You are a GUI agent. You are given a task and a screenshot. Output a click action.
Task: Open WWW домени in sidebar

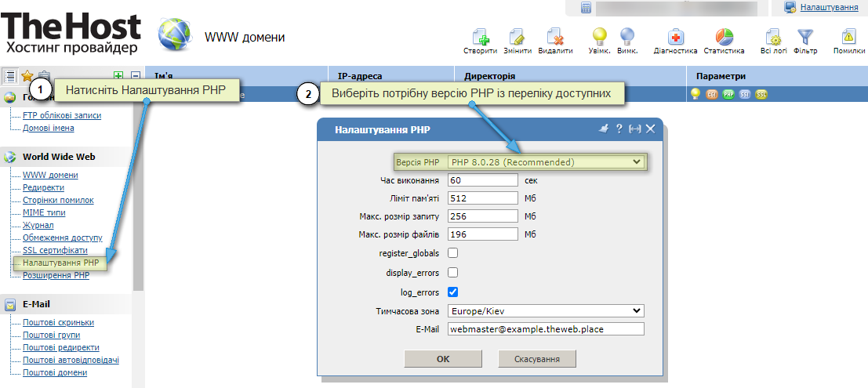[50, 175]
